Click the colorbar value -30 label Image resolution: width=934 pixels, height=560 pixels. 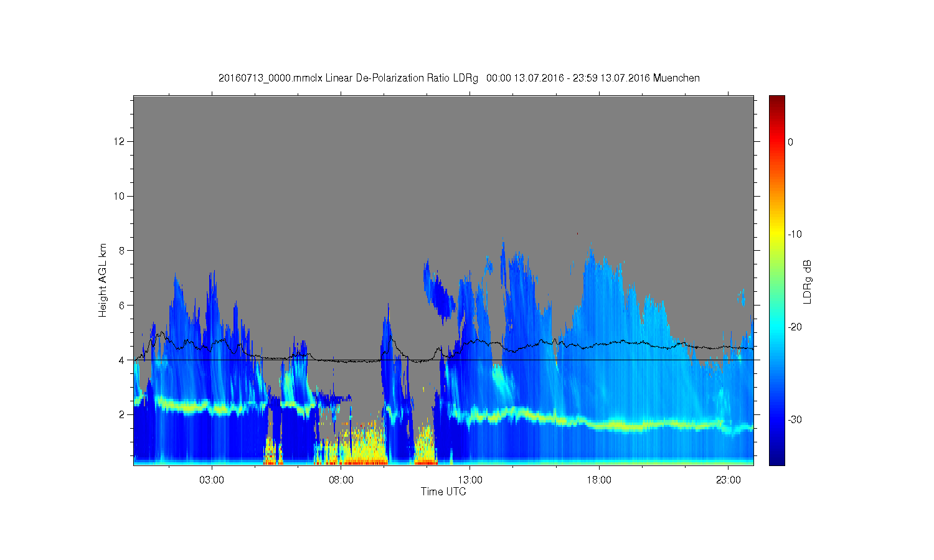pyautogui.click(x=795, y=420)
